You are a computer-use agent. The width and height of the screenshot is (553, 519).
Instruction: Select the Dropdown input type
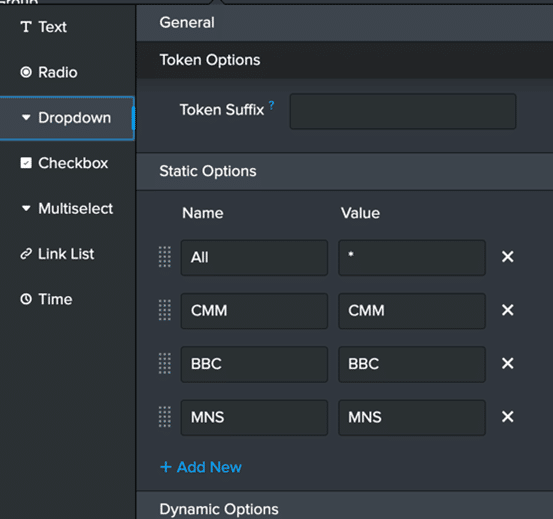coord(67,118)
